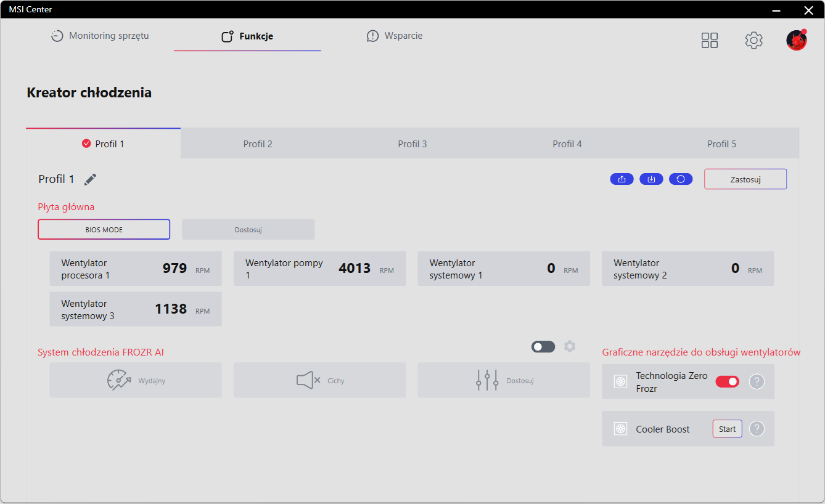Start Cooler Boost with the Start button
The height and width of the screenshot is (504, 825).
click(727, 429)
